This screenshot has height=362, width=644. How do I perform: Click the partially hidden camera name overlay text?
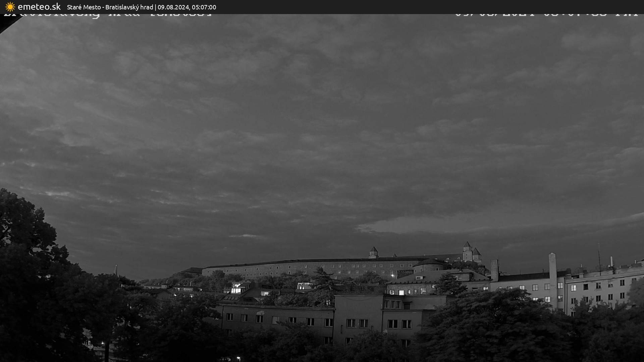(108, 15)
